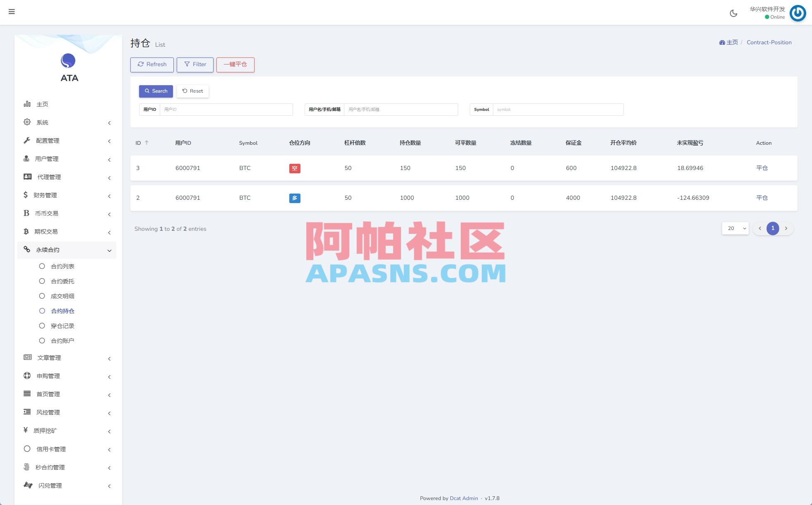The height and width of the screenshot is (505, 812).
Task: Open the Dcat Admin footer link
Action: [x=464, y=498]
